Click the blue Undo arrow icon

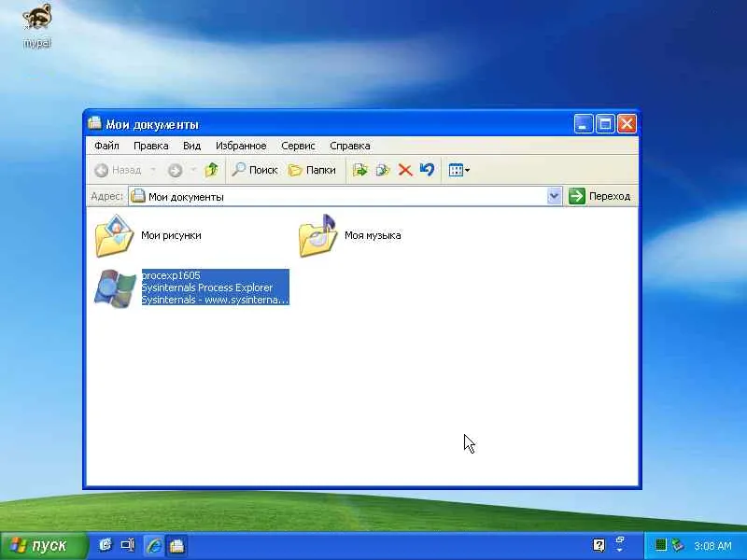[427, 170]
